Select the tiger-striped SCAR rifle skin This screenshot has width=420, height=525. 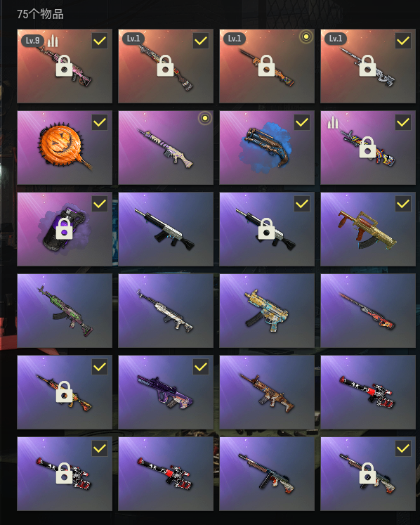[x=267, y=392]
